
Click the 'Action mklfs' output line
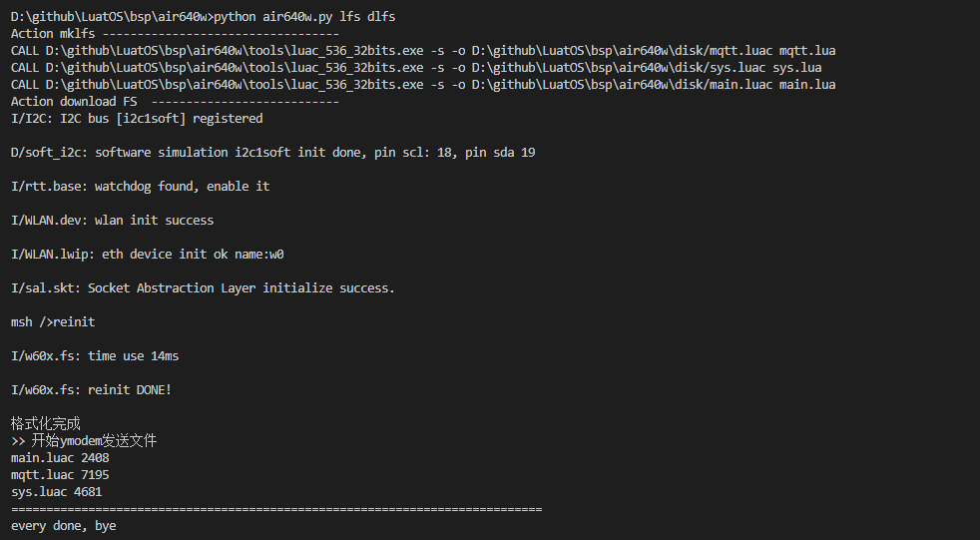click(x=175, y=34)
